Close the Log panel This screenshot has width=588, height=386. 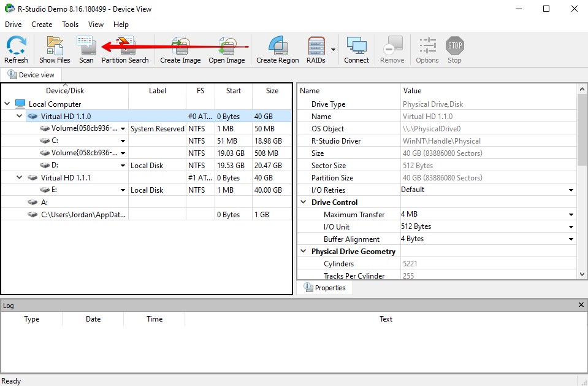click(x=581, y=305)
